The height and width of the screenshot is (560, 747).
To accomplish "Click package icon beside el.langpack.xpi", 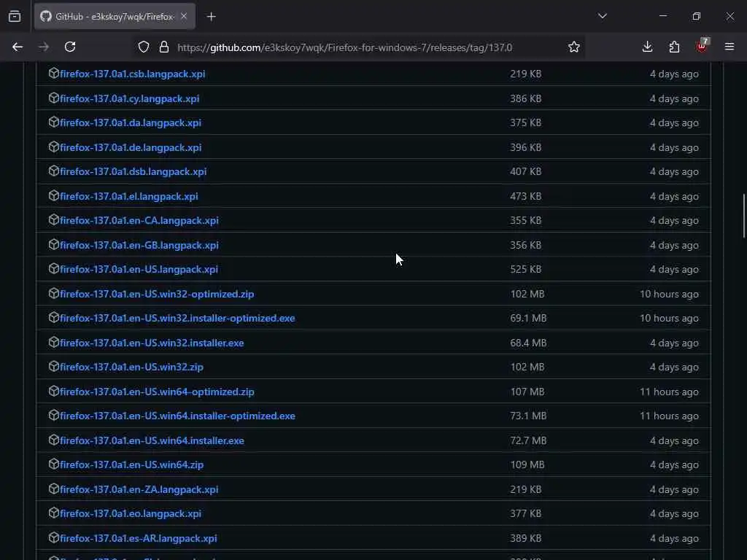I will [54, 195].
